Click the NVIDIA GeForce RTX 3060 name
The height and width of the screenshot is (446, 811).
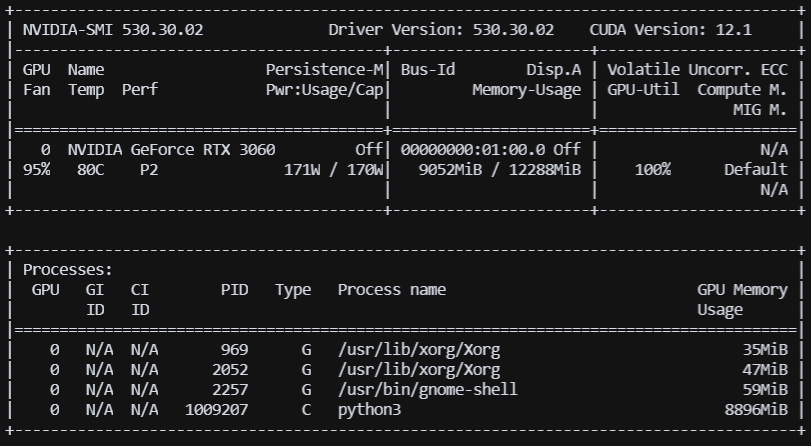click(171, 150)
